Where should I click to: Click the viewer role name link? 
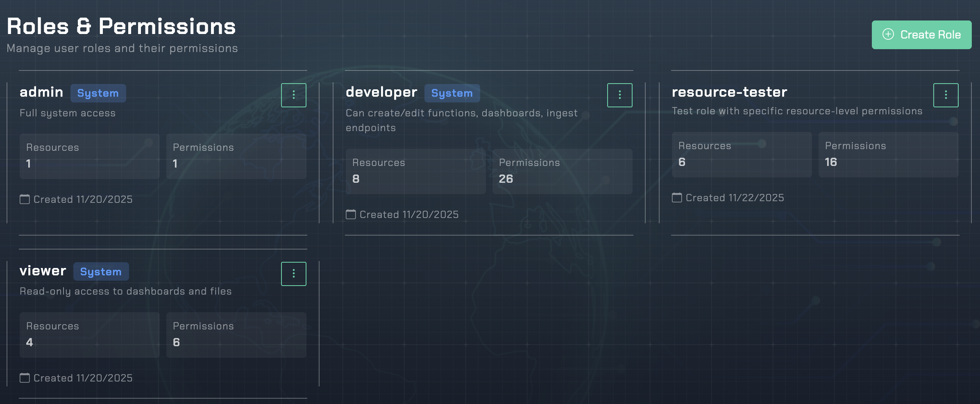click(43, 270)
